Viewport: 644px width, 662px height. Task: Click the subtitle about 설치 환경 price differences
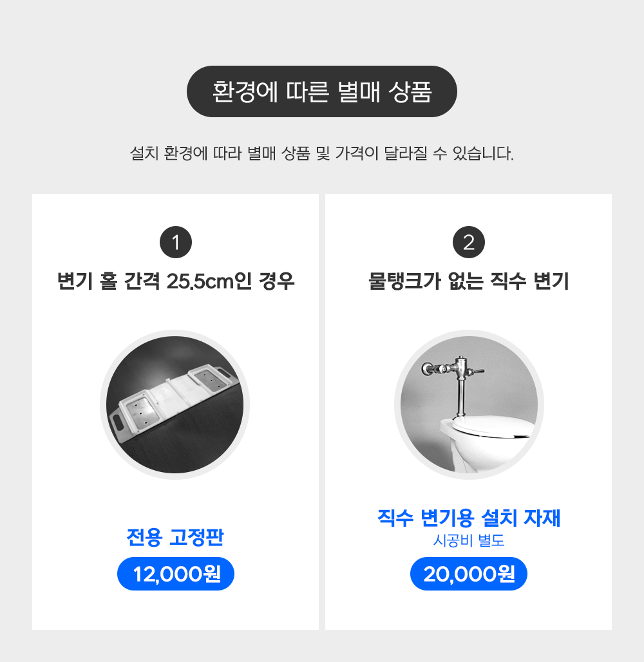click(x=322, y=153)
